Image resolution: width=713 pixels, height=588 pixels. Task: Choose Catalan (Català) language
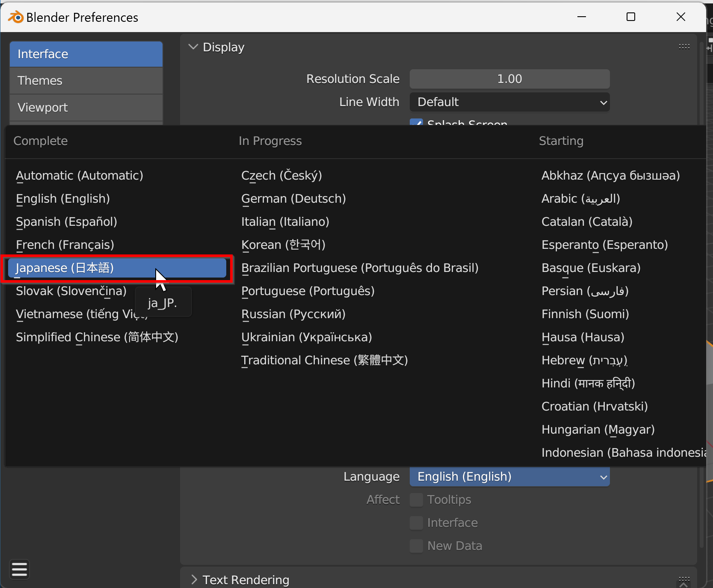coord(587,222)
